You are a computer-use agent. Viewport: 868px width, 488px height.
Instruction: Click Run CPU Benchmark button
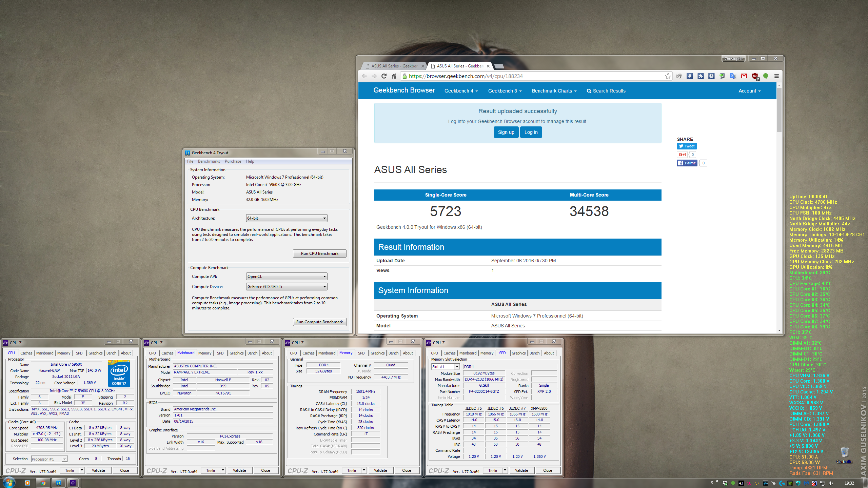(x=319, y=253)
